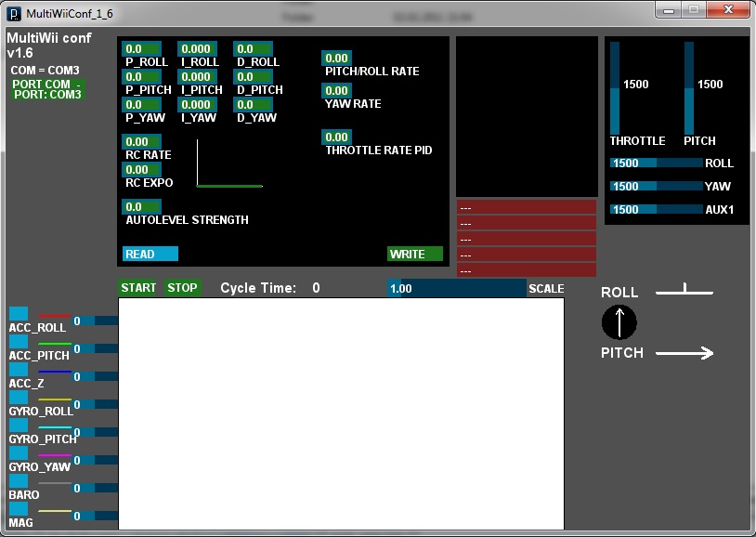The image size is (756, 537).
Task: Toggle the ACC_ROLL graph checkbox
Action: 19,314
